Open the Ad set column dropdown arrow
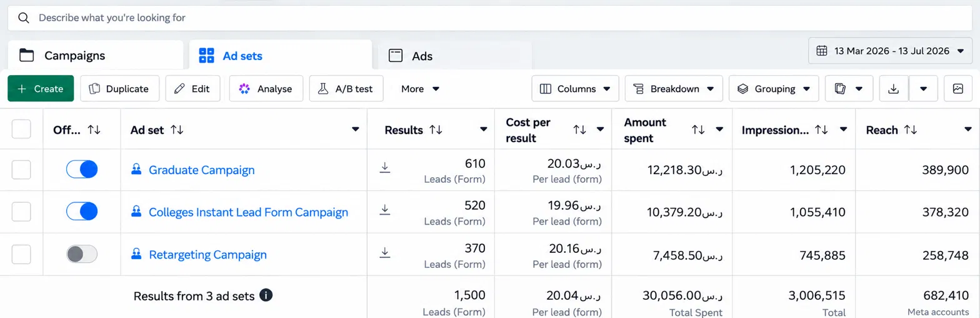 [356, 130]
